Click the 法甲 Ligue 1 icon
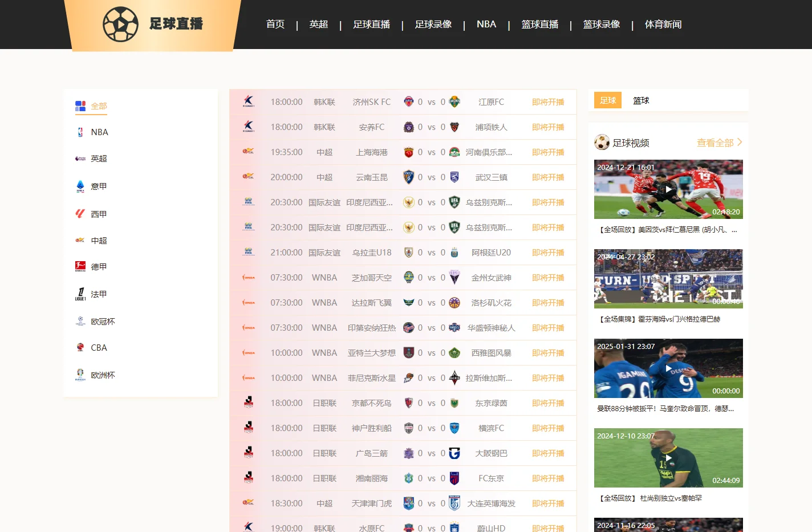812x532 pixels. (80, 294)
